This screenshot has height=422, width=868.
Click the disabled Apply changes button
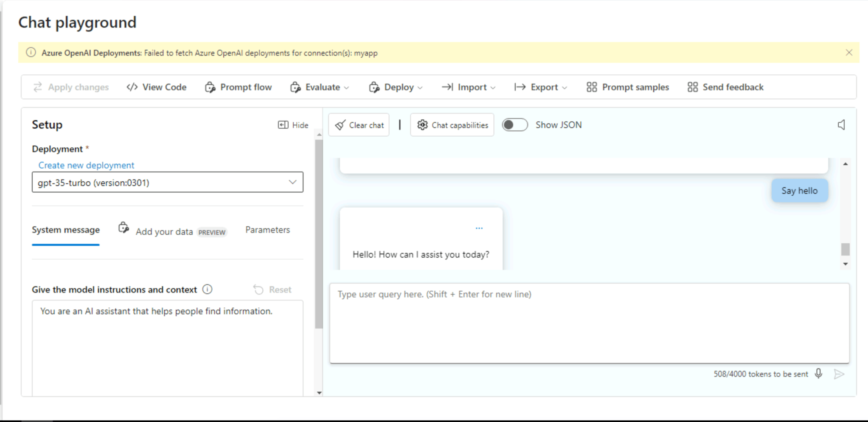click(x=71, y=87)
